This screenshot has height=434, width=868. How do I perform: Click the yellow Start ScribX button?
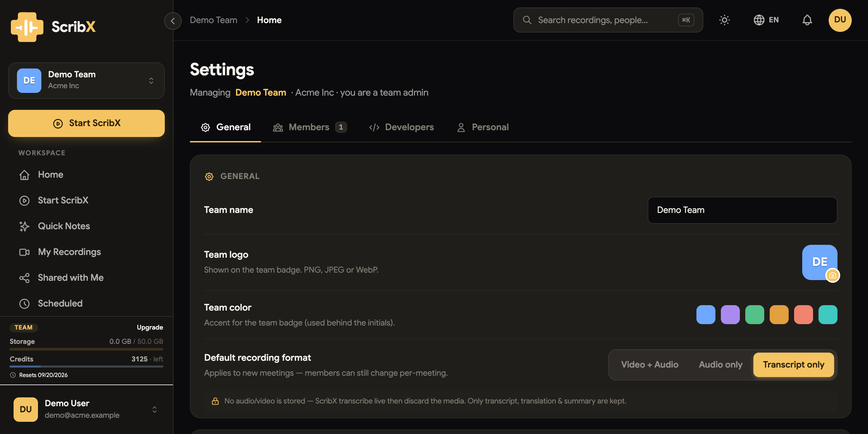pyautogui.click(x=86, y=123)
